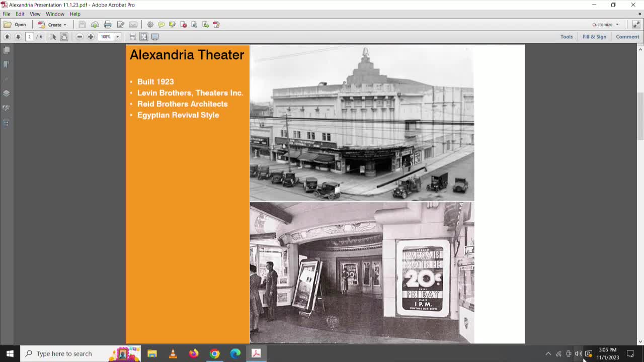Expand the Create menu dropdown
The image size is (644, 362).
(54, 24)
